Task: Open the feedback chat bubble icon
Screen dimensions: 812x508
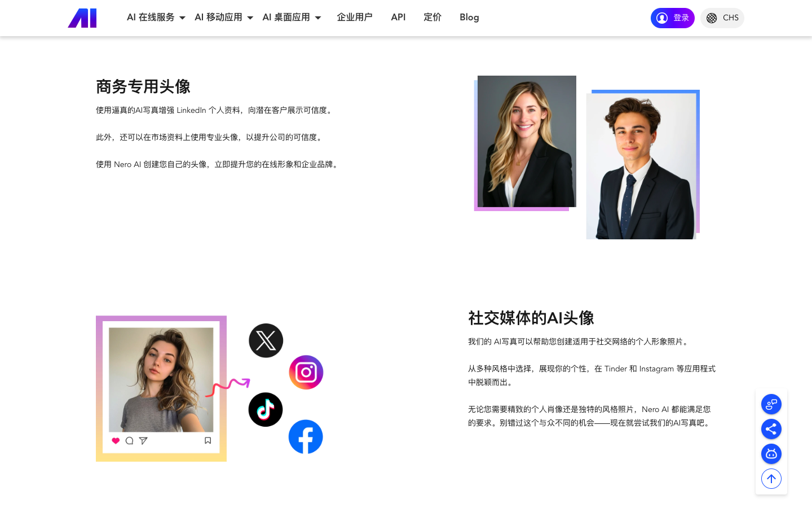Action: point(771,404)
